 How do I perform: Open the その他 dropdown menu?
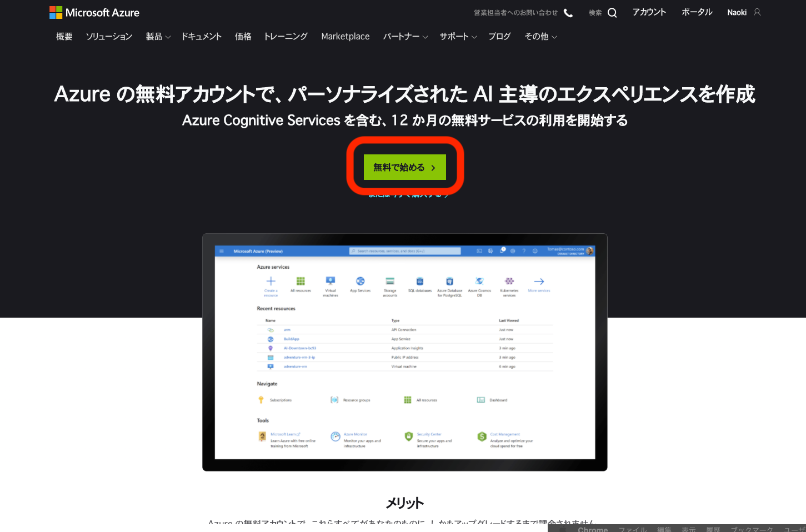(540, 36)
